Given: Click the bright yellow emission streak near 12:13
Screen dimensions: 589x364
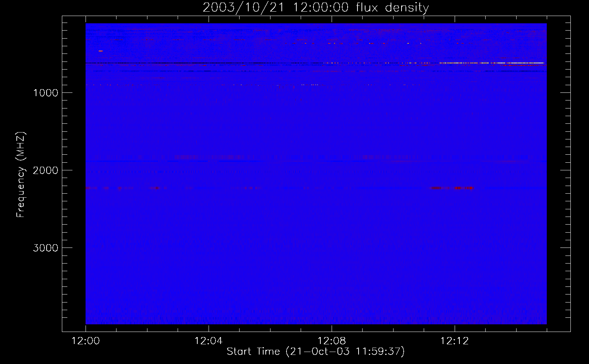Looking at the screenshot, I should (x=491, y=63).
